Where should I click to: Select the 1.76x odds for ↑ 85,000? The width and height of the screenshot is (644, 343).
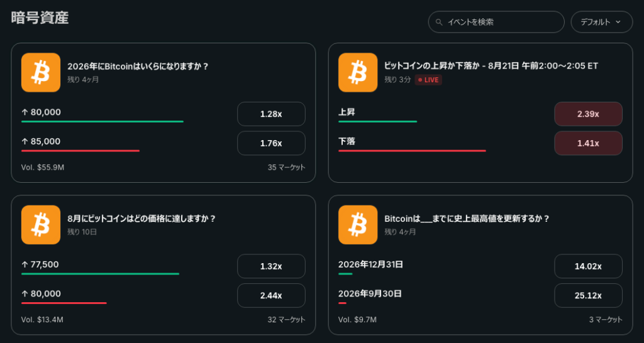(271, 143)
